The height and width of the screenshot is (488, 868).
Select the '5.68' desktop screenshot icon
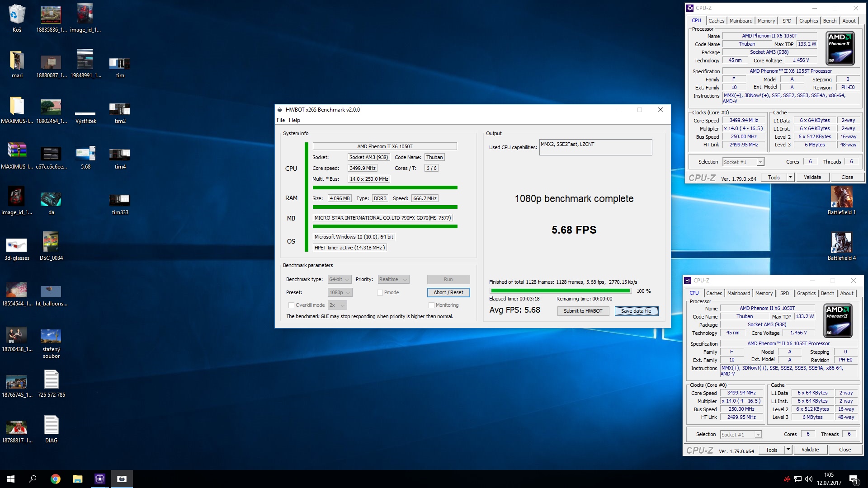85,157
